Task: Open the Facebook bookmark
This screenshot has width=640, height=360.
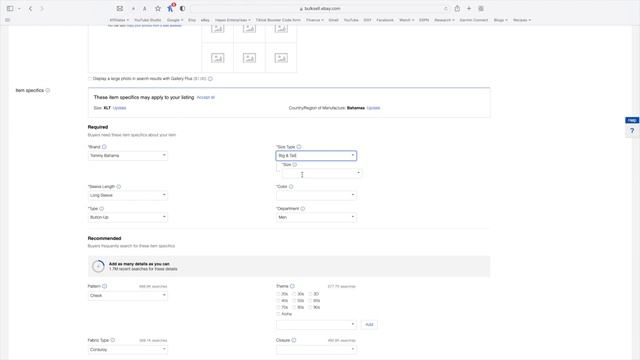Action: [x=385, y=20]
